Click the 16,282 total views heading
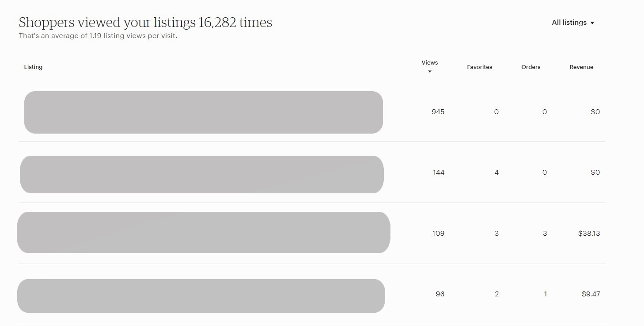Screen dimensions: 644x326 (145, 22)
